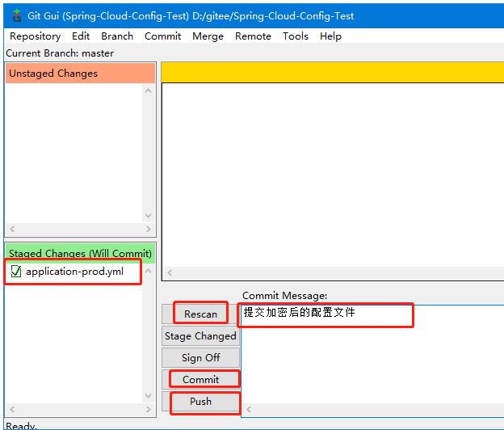Click the staged file icon for application-prod.yml

(x=16, y=271)
